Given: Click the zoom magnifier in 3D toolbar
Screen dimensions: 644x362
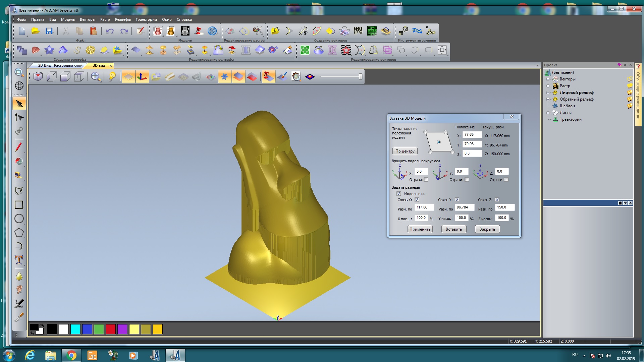Looking at the screenshot, I should [95, 77].
